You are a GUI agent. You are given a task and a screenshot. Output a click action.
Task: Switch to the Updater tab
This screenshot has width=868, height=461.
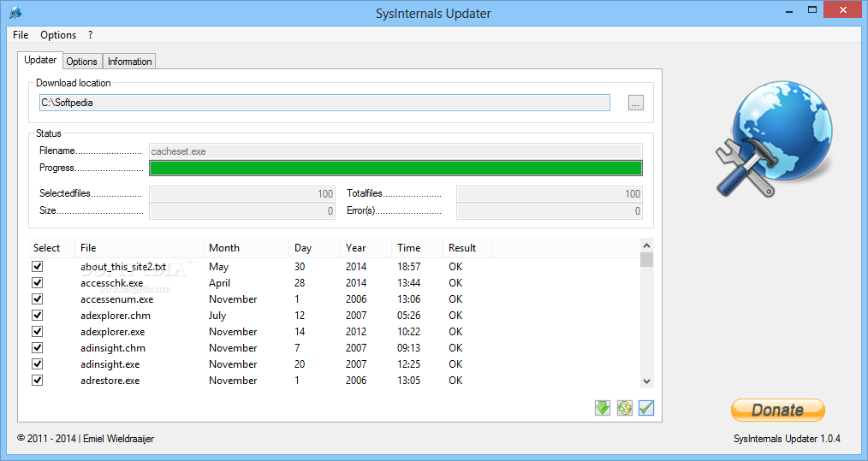40,60
